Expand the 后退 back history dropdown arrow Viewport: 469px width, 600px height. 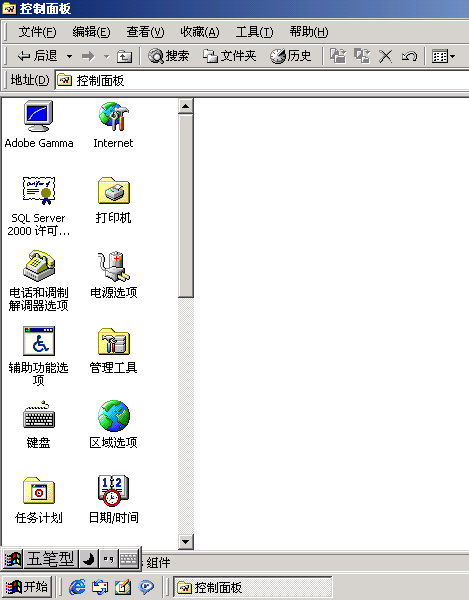coord(69,57)
